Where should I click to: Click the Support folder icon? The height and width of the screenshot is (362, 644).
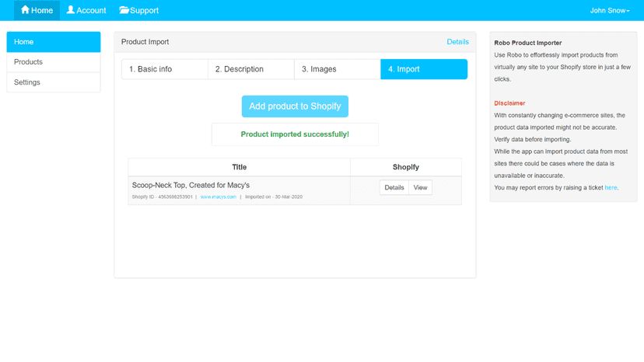point(124,10)
